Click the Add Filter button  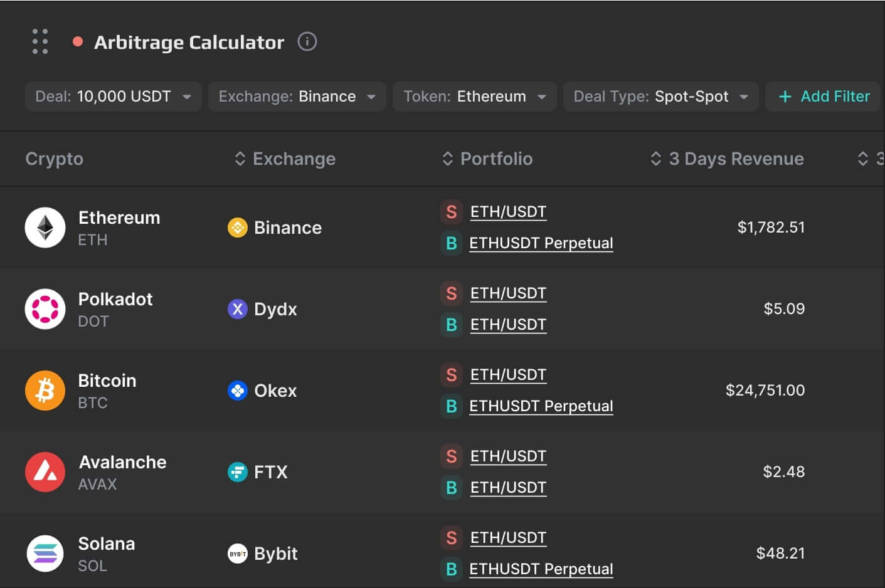(x=824, y=97)
